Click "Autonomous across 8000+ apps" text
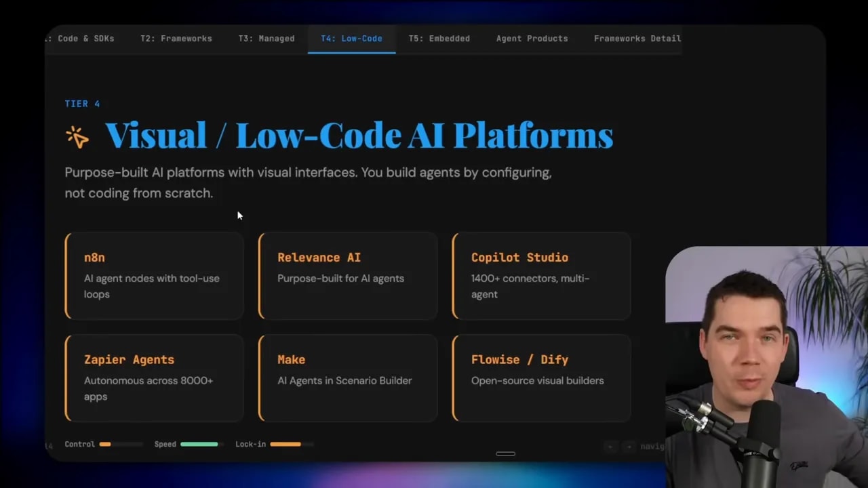868x488 pixels. (x=149, y=388)
